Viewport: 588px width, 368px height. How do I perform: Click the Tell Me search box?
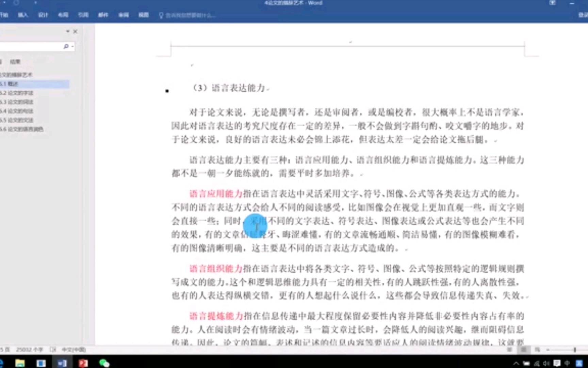point(190,15)
